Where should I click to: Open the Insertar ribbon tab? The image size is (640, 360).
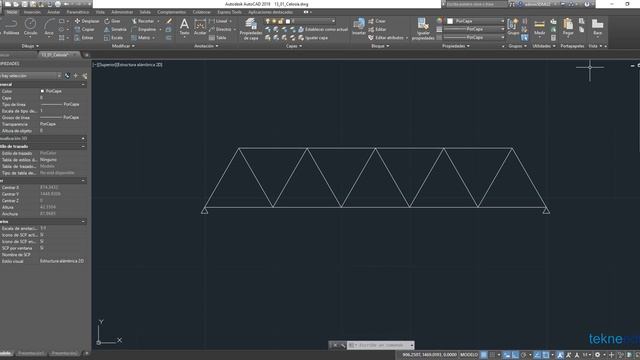coord(32,12)
